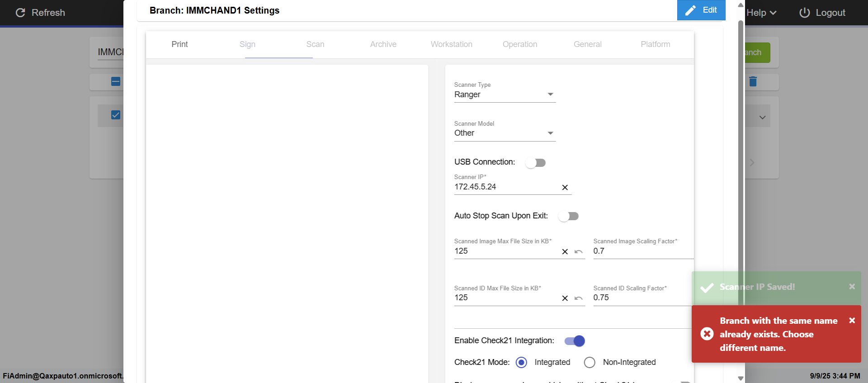Open the Help menu

[x=761, y=13]
